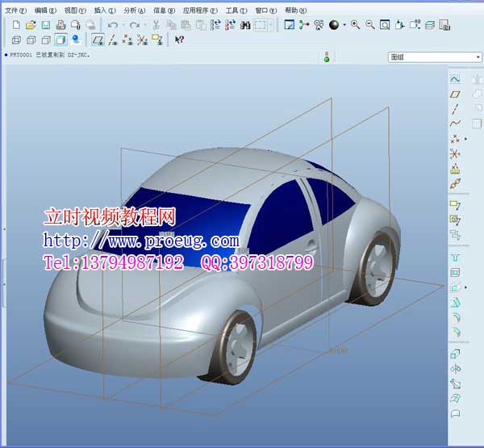Click the status message PRT0001 text
This screenshot has height=448, width=484.
(50, 55)
